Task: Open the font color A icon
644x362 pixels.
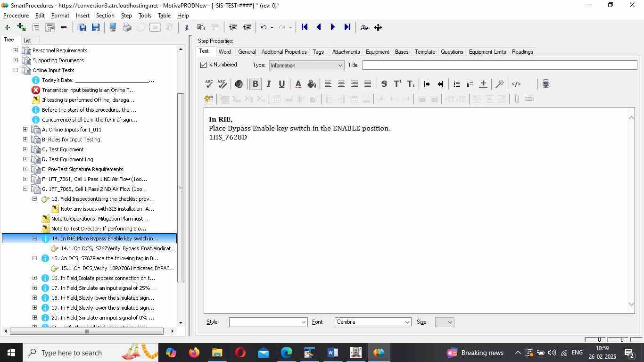Action: point(298,84)
